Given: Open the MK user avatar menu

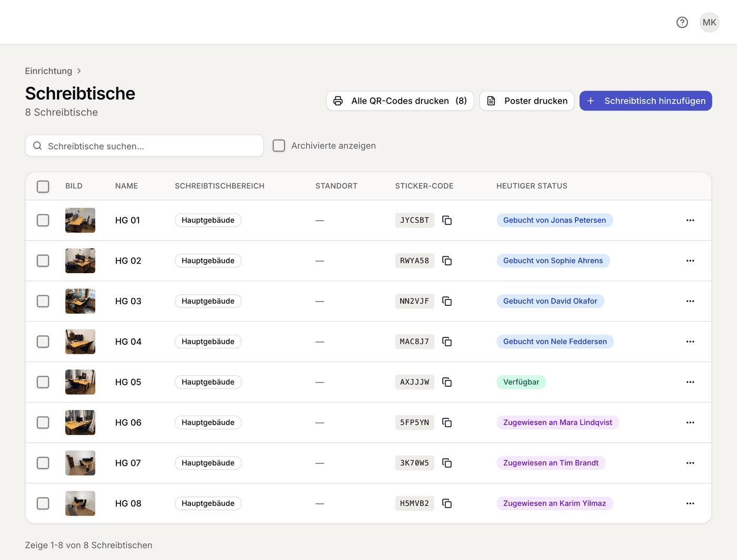Looking at the screenshot, I should pos(710,22).
